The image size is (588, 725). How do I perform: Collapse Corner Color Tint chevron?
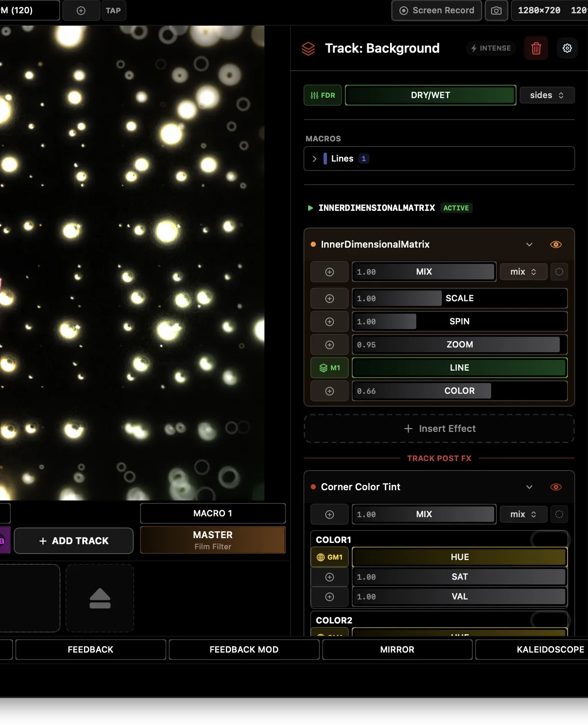point(529,487)
